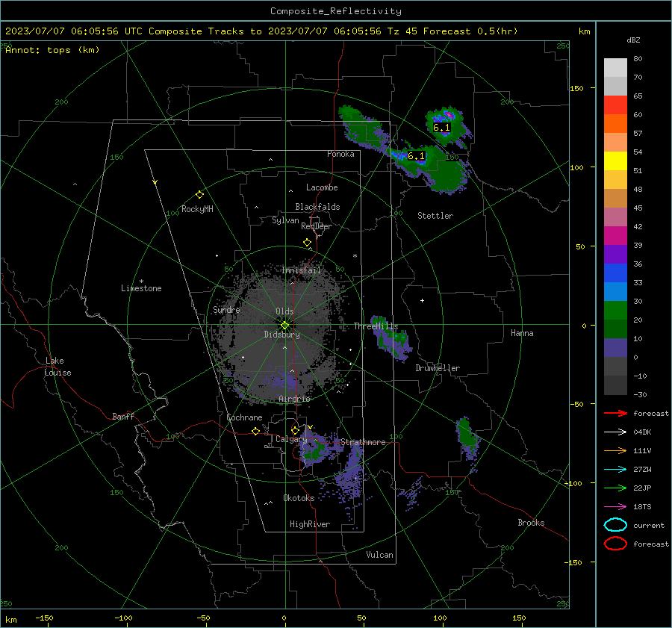
Task: Pick the magenta swatch beside 42 dBZ
Action: (615, 235)
